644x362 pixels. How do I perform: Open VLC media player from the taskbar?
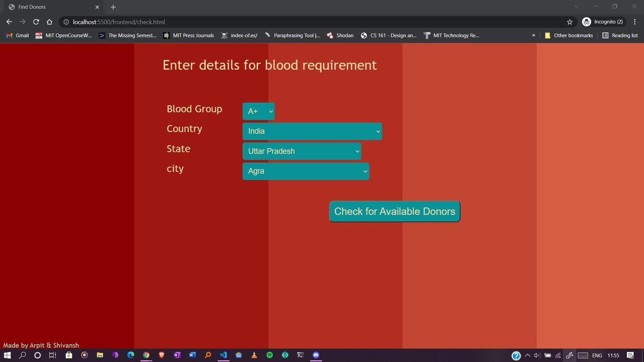[x=254, y=355]
